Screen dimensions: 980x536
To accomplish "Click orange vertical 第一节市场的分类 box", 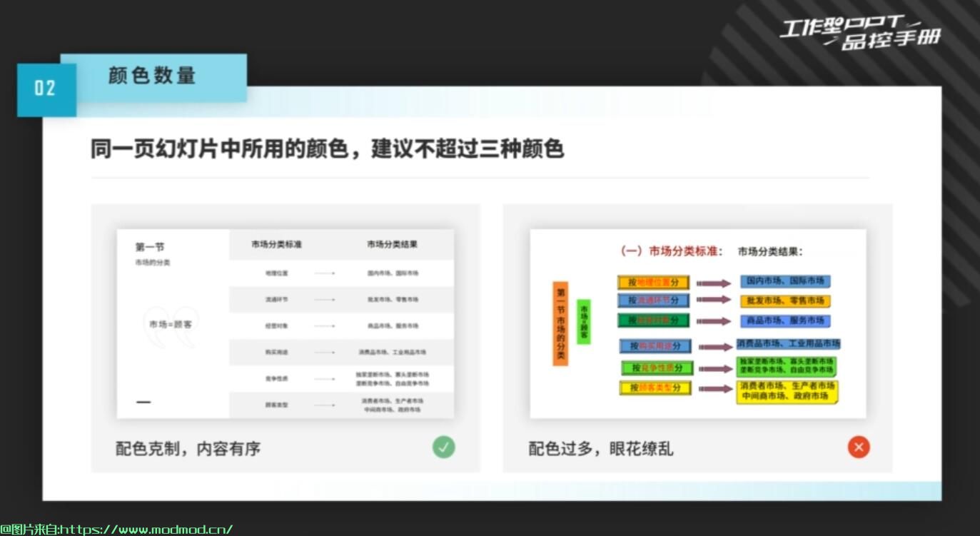I will [x=560, y=323].
